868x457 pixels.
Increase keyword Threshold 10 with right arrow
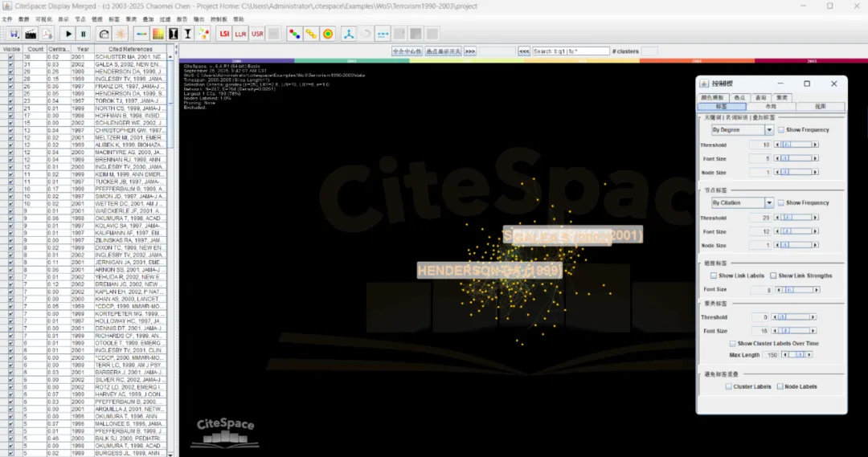[x=815, y=145]
